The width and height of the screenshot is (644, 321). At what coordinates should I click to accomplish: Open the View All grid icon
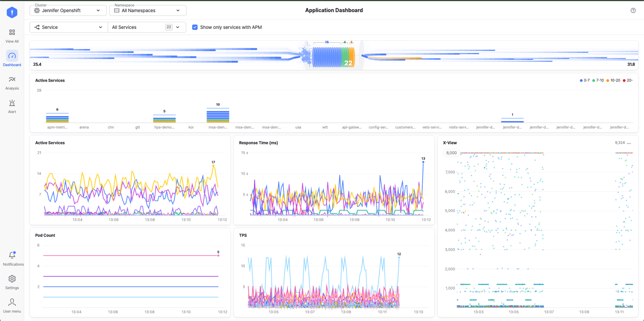point(12,32)
